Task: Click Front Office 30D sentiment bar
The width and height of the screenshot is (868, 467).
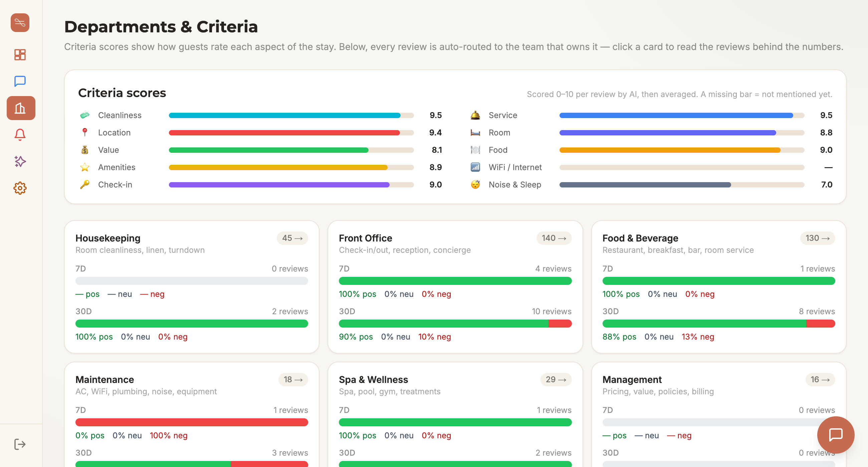Action: click(x=455, y=324)
